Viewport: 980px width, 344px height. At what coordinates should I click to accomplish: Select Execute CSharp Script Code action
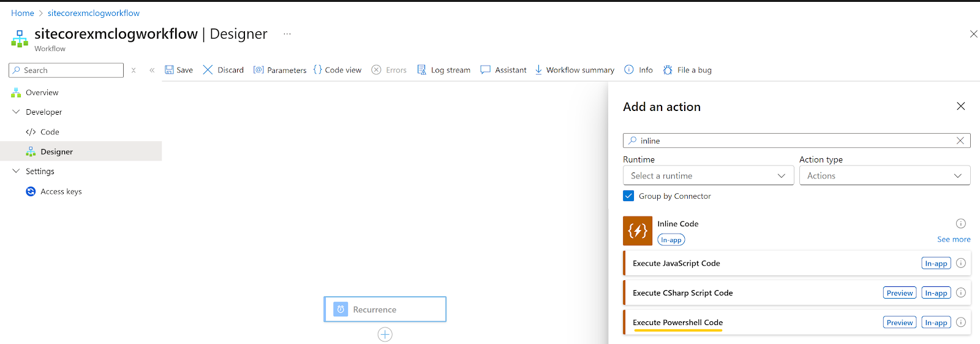pyautogui.click(x=797, y=292)
